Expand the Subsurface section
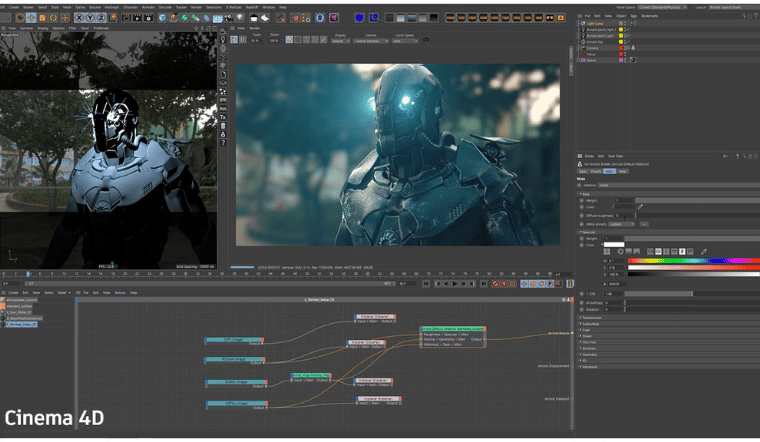Viewport: 760px width, 442px height. click(589, 324)
